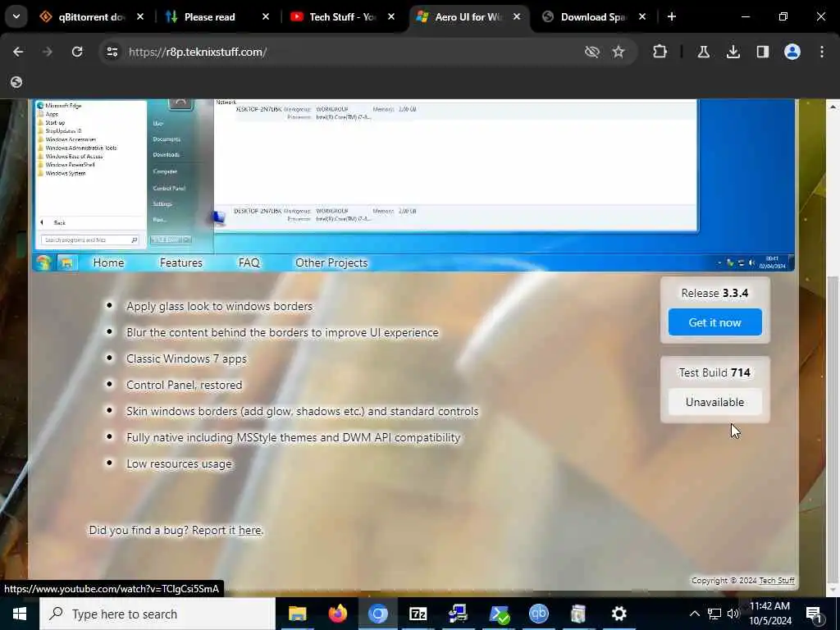Open File Explorer from taskbar

coord(297,614)
